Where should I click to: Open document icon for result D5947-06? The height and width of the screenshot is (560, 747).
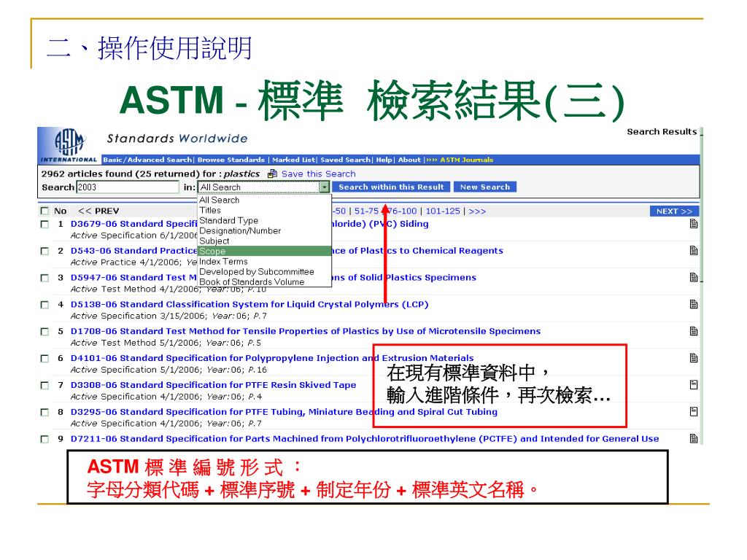pyautogui.click(x=694, y=277)
